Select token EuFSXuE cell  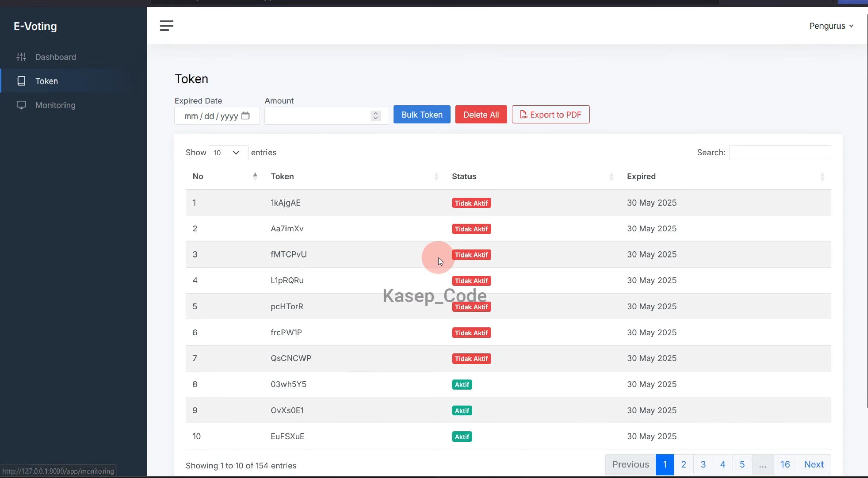tap(287, 436)
